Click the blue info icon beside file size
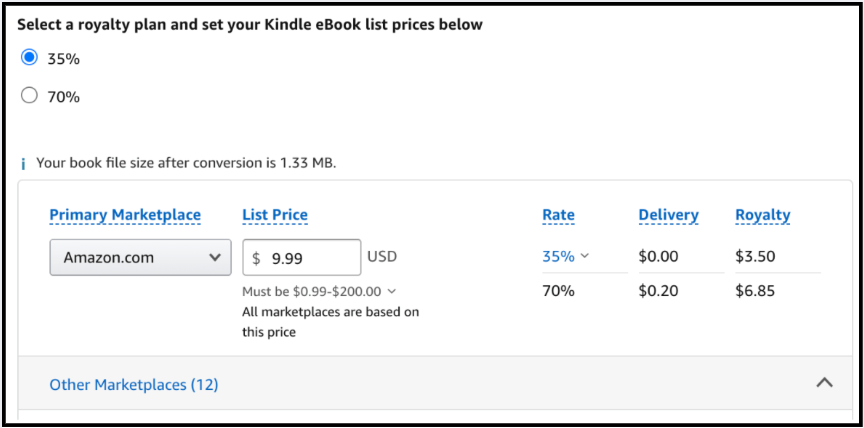864x428 pixels. (23, 164)
